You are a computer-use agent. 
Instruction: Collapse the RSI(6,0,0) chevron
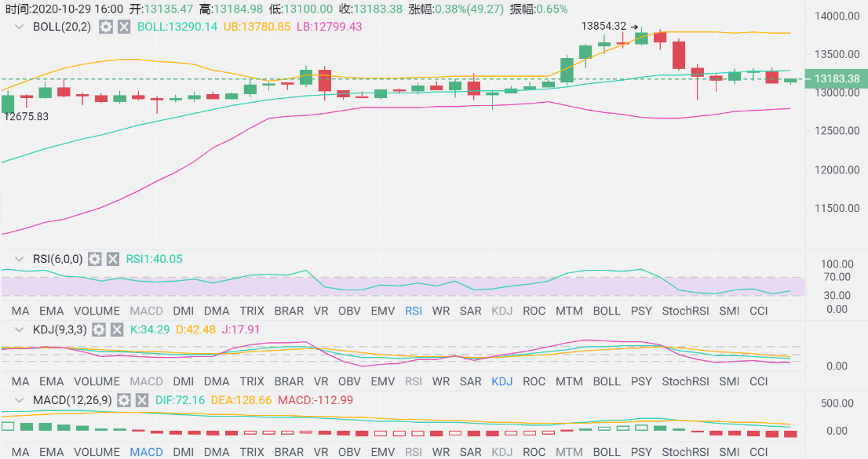click(20, 259)
